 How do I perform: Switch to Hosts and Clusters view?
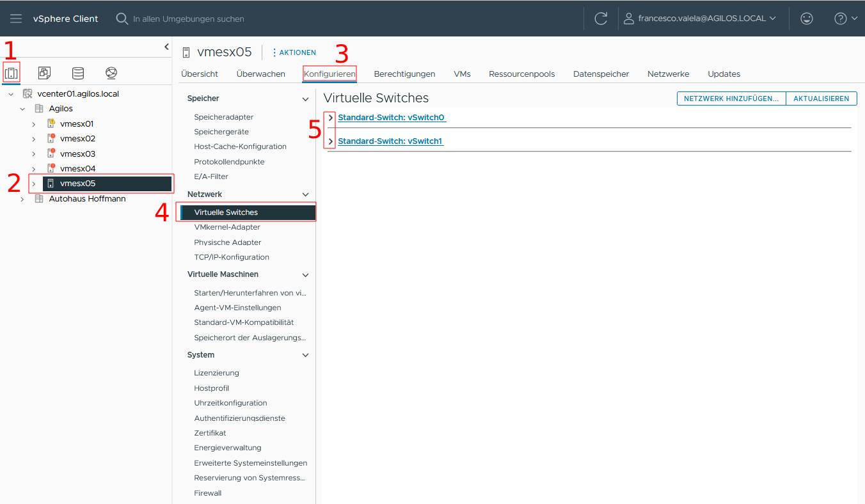tap(12, 72)
